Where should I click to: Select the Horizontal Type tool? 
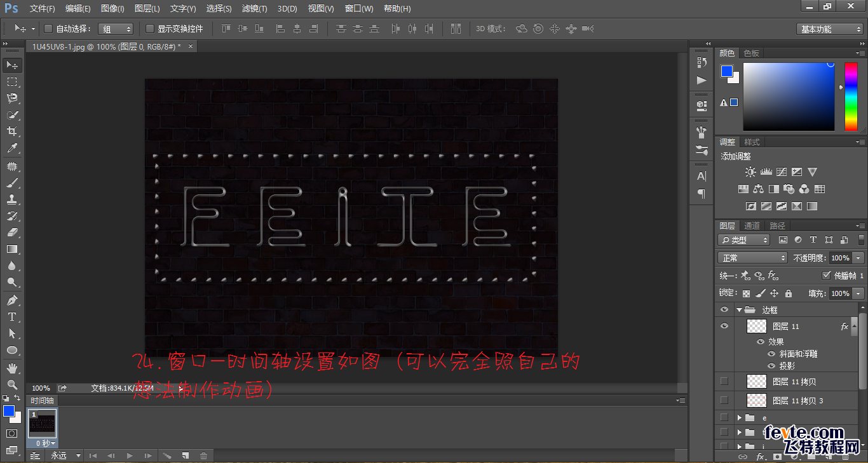point(12,317)
